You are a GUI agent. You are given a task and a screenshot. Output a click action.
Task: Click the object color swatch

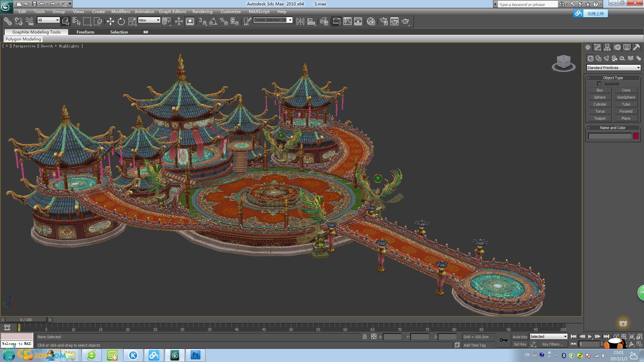[x=636, y=136]
